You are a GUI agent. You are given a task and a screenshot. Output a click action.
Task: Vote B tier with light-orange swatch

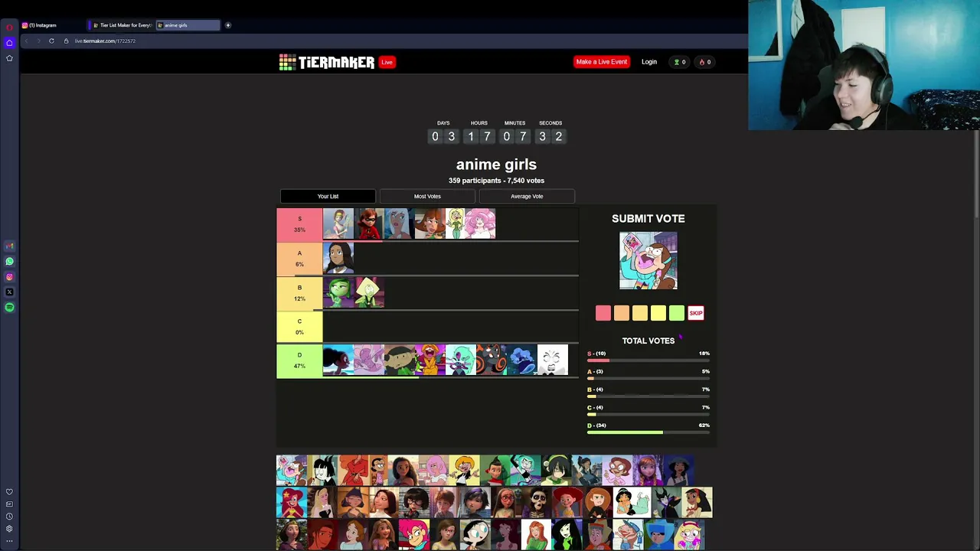[640, 313]
